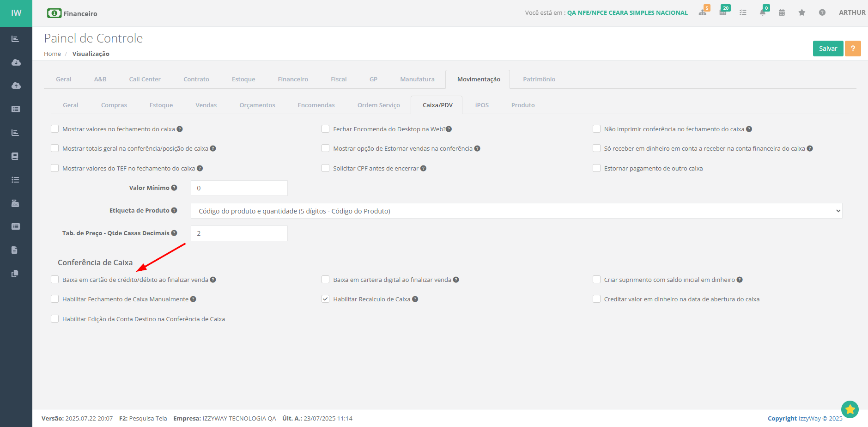Enable Mostrar valores no fechamento do caixa
The image size is (868, 427).
[55, 129]
